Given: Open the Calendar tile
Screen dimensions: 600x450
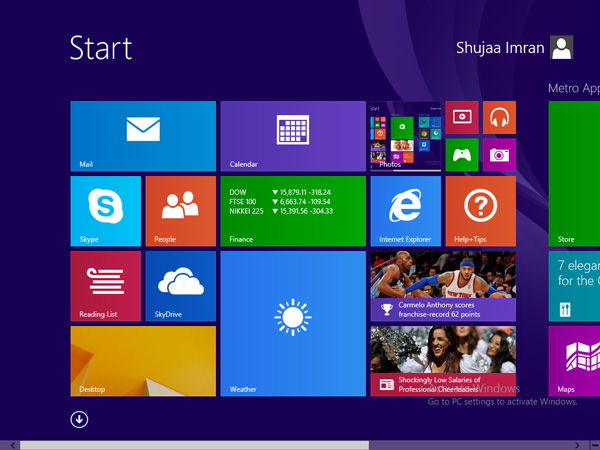Looking at the screenshot, I should tap(293, 136).
